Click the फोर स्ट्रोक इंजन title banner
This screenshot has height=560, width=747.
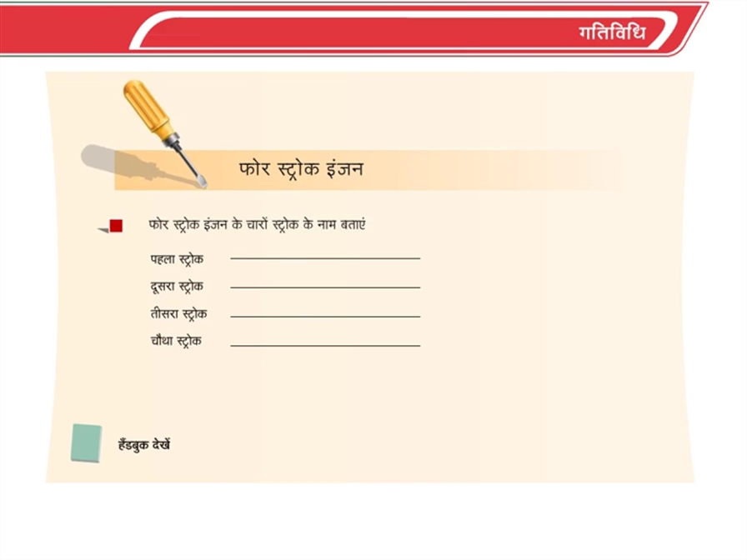click(x=367, y=170)
